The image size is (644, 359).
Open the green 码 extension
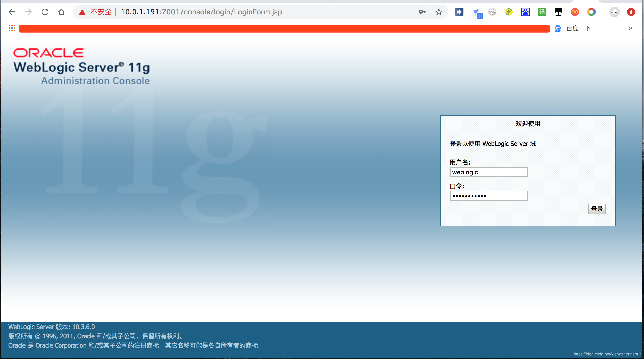pyautogui.click(x=542, y=12)
